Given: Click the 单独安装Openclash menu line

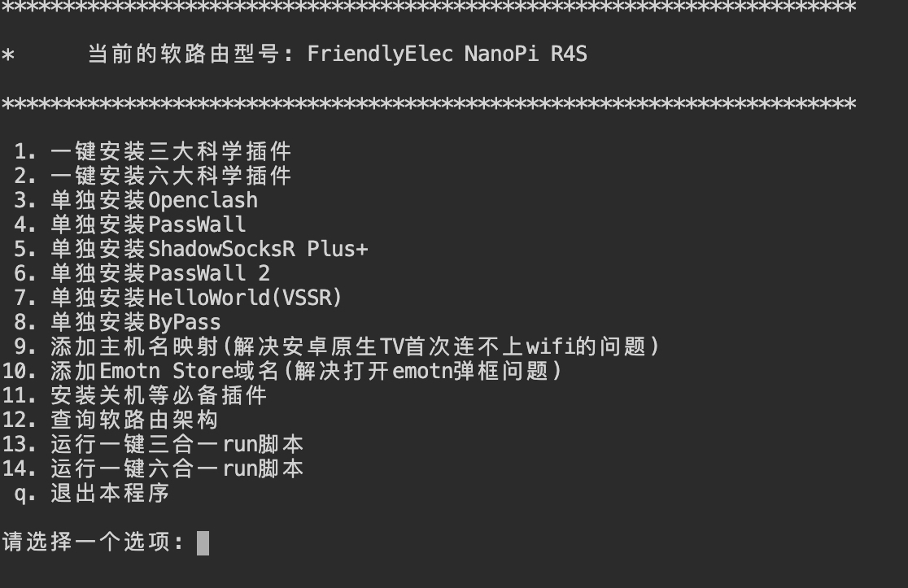Looking at the screenshot, I should [136, 200].
